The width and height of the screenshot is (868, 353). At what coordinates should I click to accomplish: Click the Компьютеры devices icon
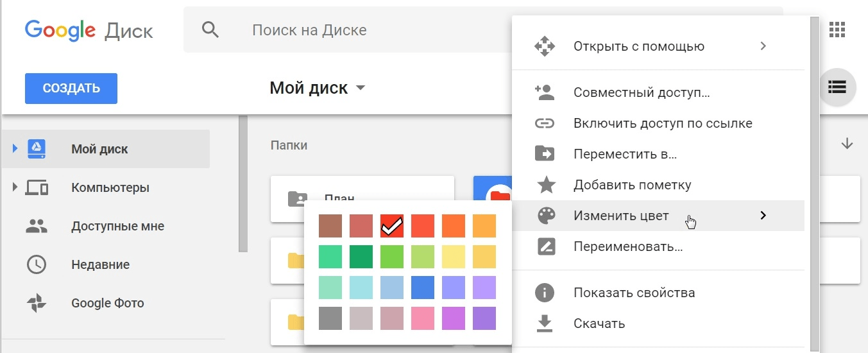click(x=37, y=188)
